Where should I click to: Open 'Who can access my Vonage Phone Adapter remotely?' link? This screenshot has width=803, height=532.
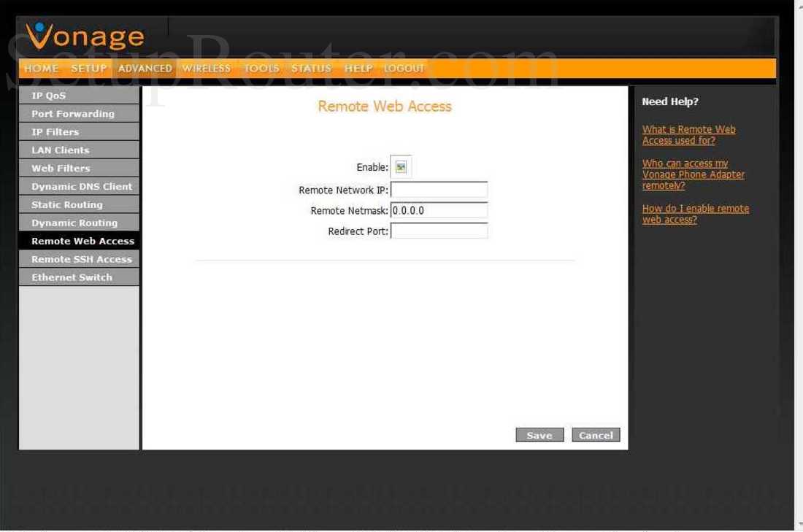693,174
